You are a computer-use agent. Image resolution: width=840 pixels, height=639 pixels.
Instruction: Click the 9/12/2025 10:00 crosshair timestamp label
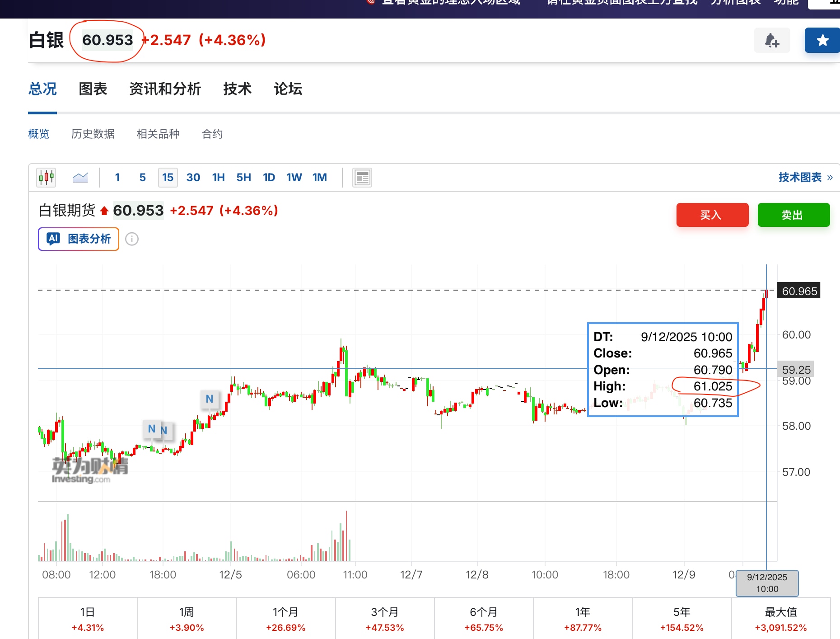click(767, 583)
